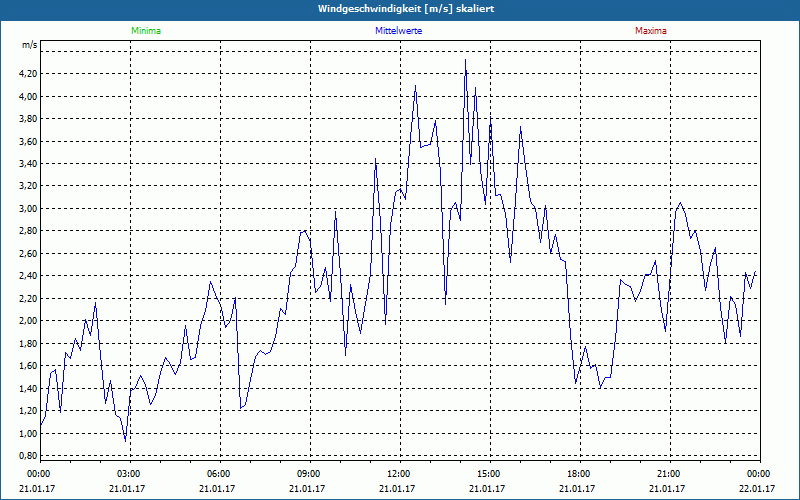Viewport: 800px width, 500px height.
Task: Click the 1,20 y-axis value
Action: [x=28, y=411]
